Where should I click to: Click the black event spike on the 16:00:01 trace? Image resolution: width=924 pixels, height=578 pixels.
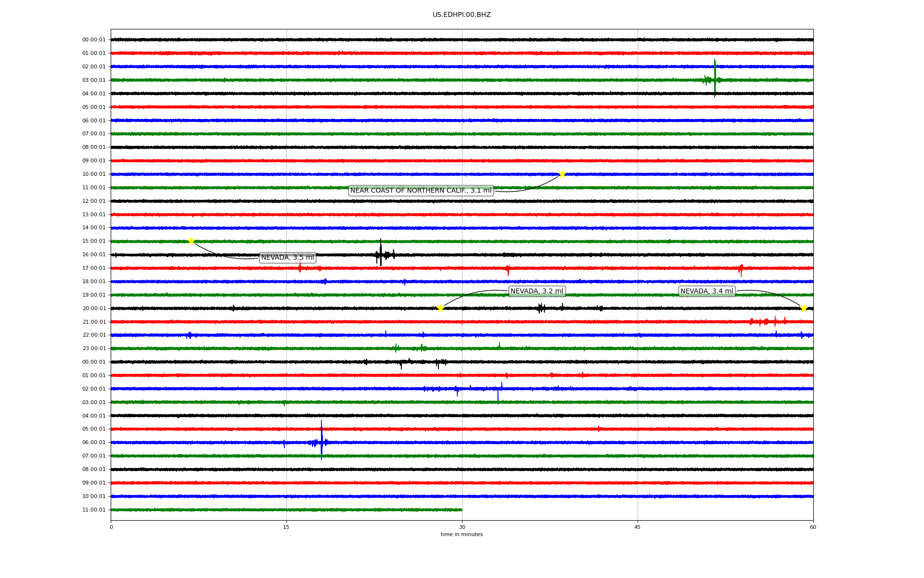381,253
